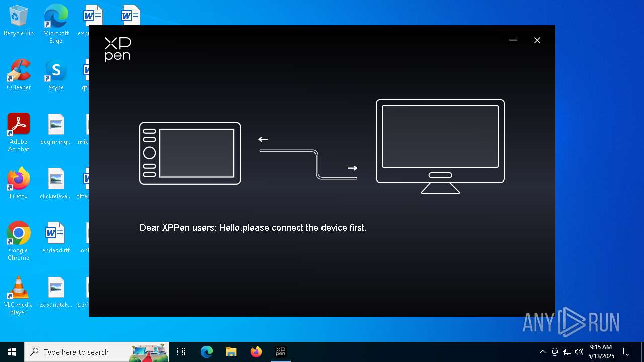
Task: Click the XPPen logo in the app window
Action: coord(117,49)
